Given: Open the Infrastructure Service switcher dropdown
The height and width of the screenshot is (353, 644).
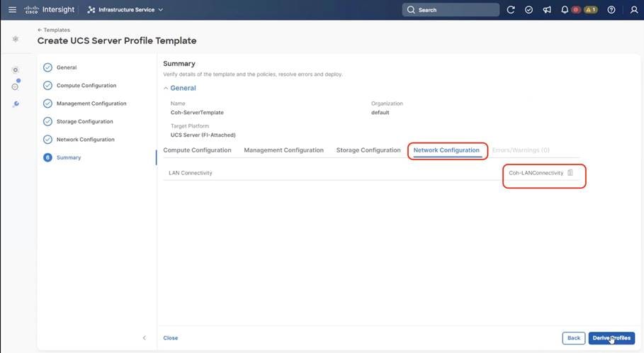Looking at the screenshot, I should (125, 9).
